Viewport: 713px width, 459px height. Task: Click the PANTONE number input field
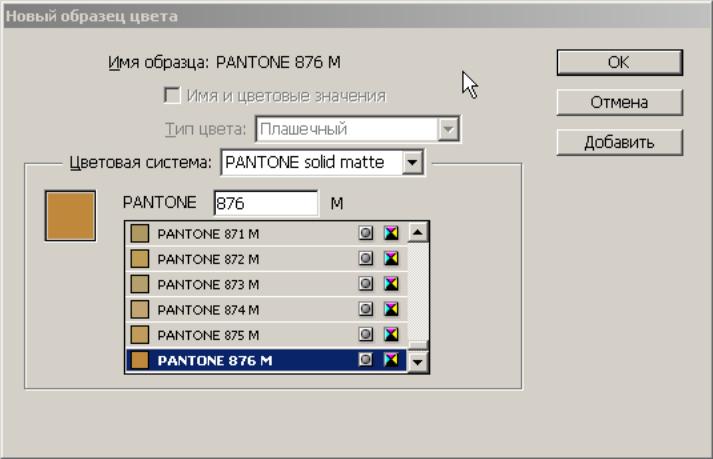[x=266, y=203]
